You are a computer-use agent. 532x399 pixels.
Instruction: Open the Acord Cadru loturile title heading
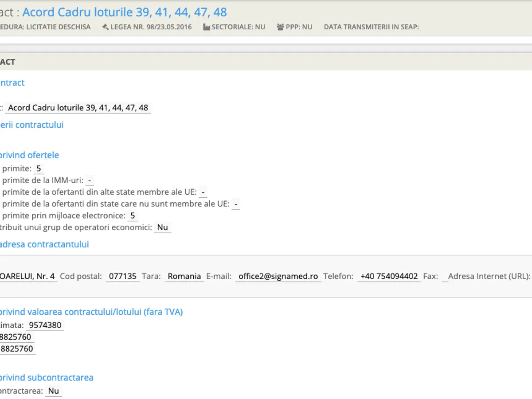tap(124, 12)
